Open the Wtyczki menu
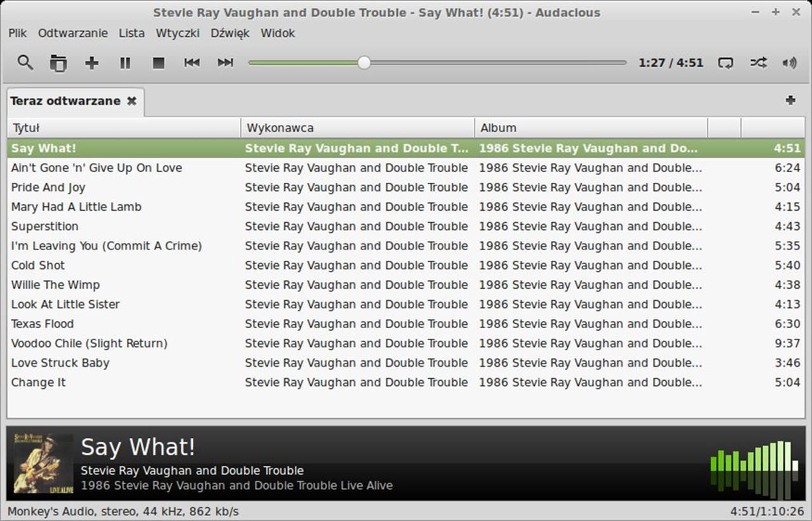 (x=178, y=33)
